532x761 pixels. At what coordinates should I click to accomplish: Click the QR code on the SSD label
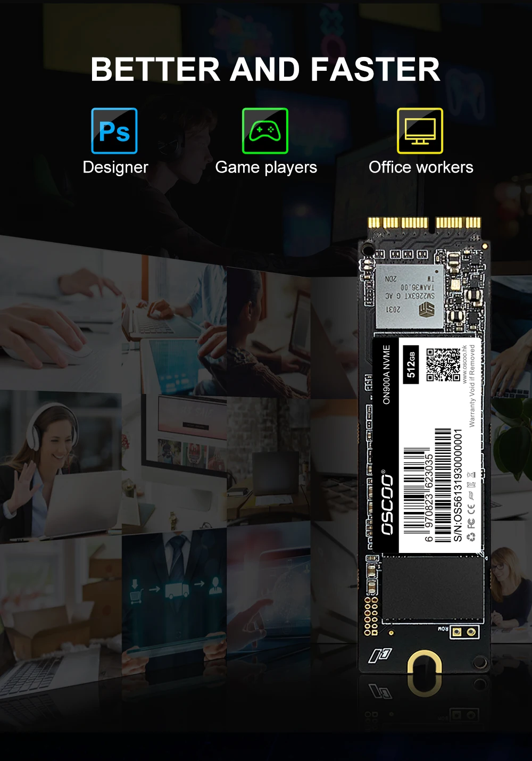click(x=443, y=365)
